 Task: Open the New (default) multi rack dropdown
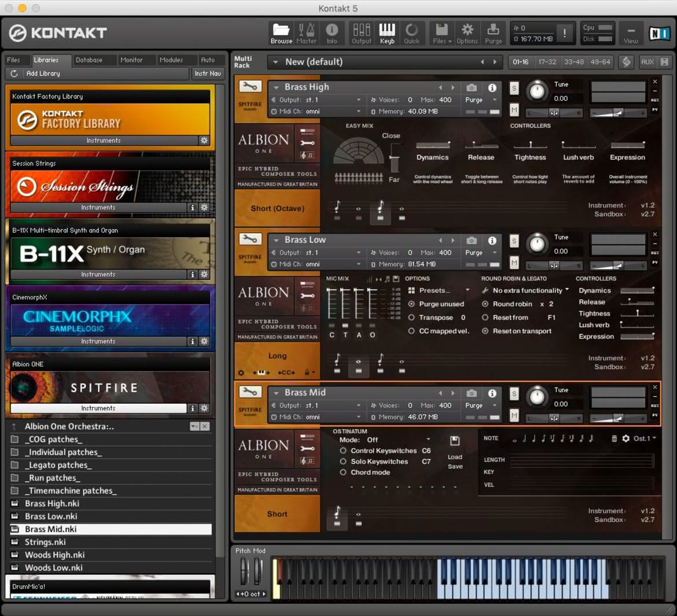275,62
